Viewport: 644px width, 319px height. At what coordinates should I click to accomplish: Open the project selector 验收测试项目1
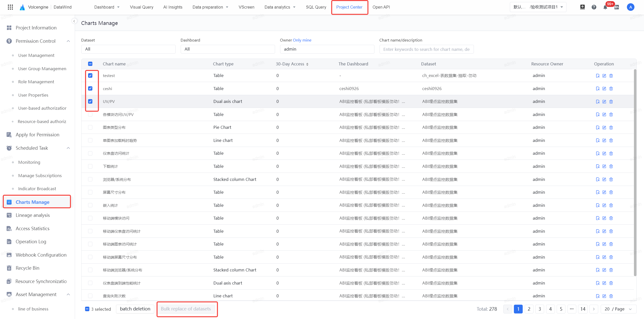(538, 7)
